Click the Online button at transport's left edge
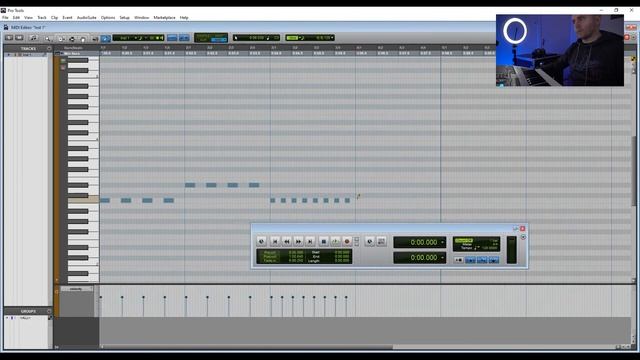 (262, 242)
